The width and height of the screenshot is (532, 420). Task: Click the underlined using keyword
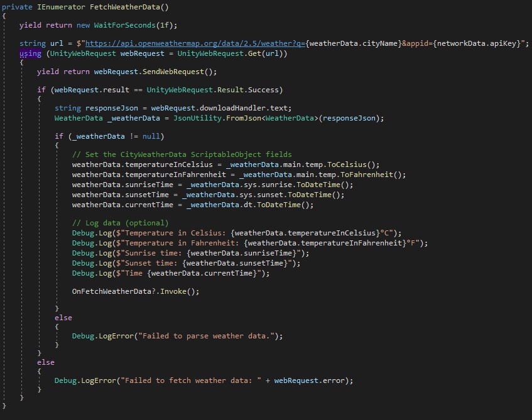[x=30, y=53]
